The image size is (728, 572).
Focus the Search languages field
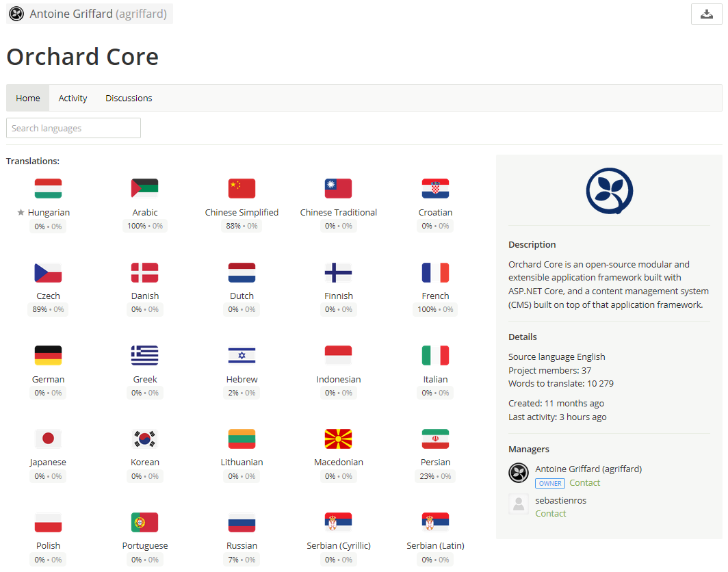73,128
